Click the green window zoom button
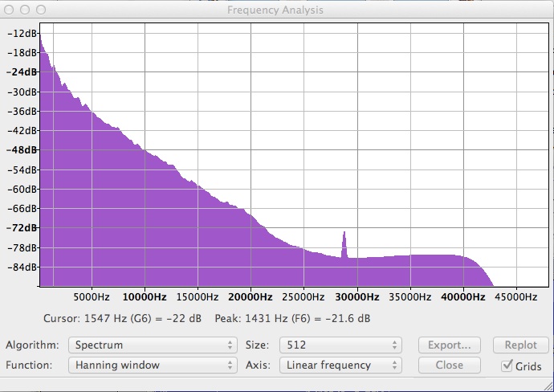The height and width of the screenshot is (392, 554). pyautogui.click(x=41, y=10)
